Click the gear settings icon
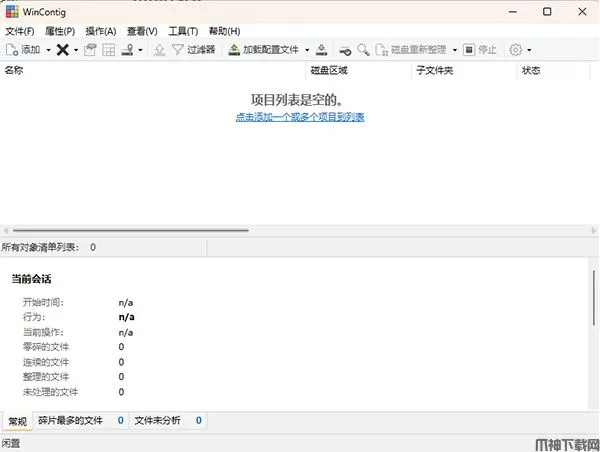Screen dimensions: 600x452 [515, 50]
